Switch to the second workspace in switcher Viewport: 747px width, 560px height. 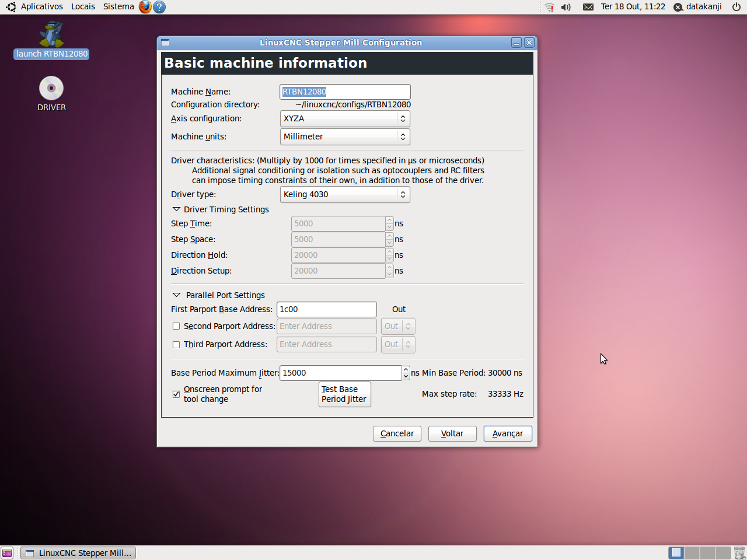(x=692, y=552)
